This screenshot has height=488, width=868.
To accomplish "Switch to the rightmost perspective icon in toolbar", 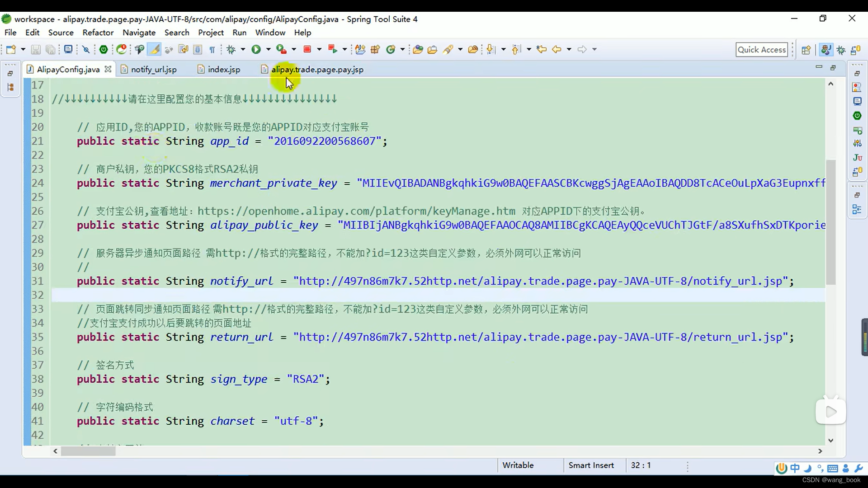I will point(856,50).
